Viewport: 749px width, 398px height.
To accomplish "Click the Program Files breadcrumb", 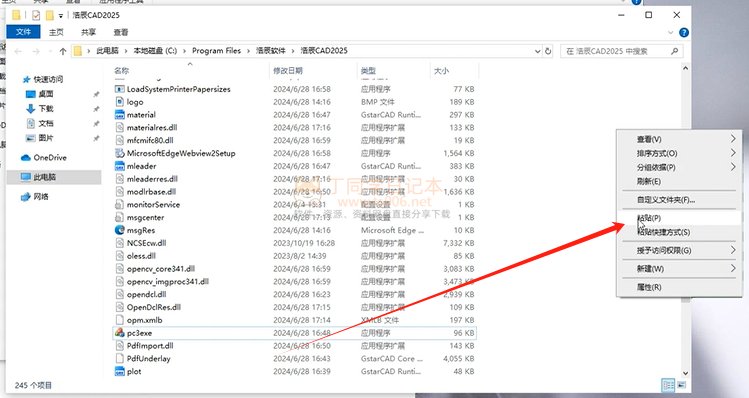I will pos(216,51).
